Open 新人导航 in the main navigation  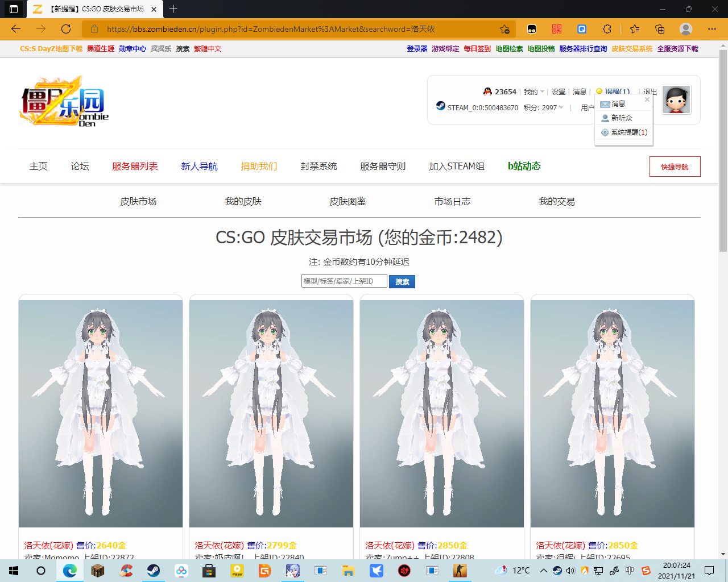(x=199, y=167)
